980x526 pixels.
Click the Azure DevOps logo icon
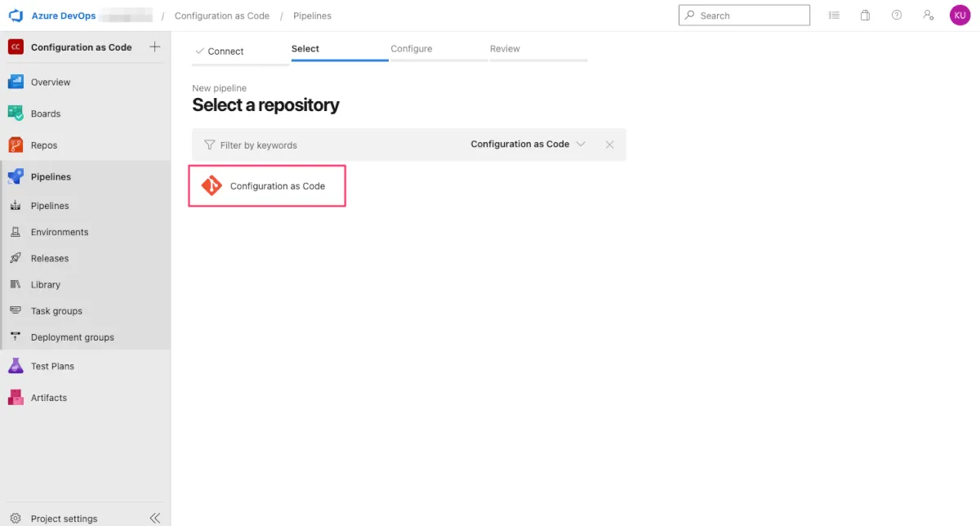tap(15, 16)
